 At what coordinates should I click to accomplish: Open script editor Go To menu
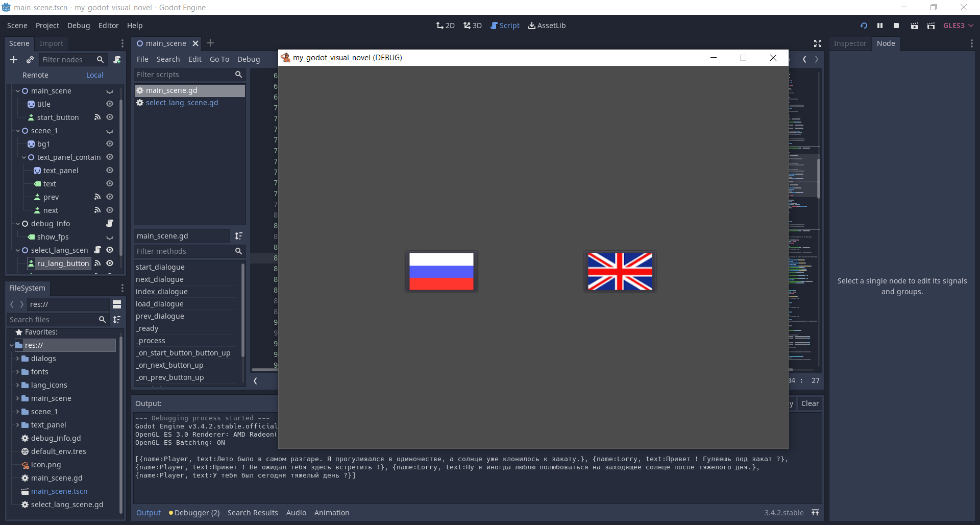[x=219, y=59]
